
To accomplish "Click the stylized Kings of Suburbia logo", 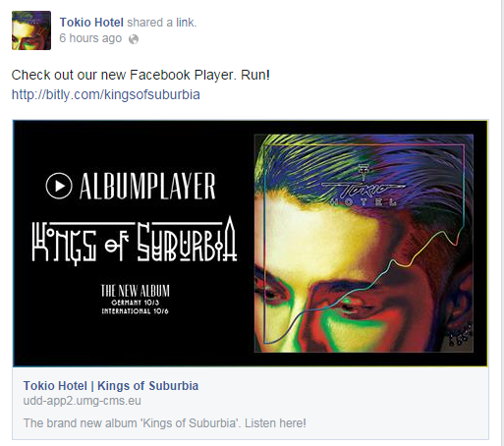I will click(x=135, y=241).
